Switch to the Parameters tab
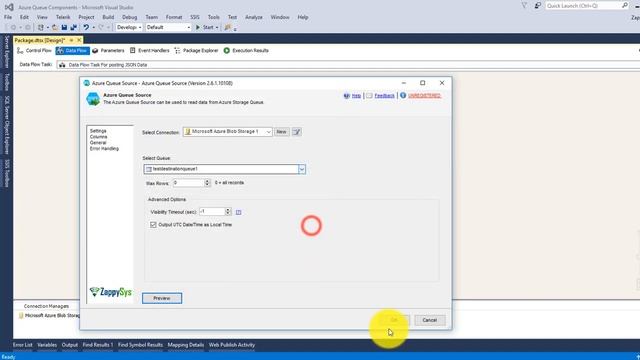Screen dimensions: 640x360 [x=108, y=51]
